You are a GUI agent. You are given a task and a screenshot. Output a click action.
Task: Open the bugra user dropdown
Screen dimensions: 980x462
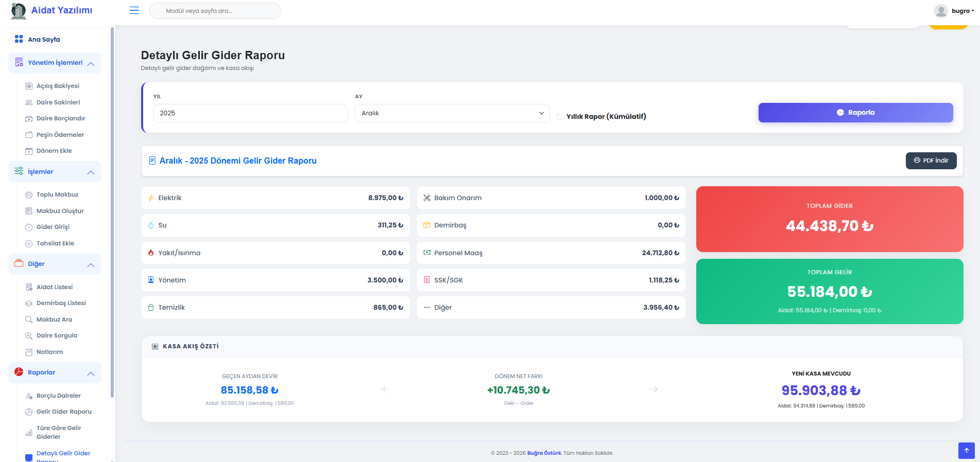coord(962,11)
